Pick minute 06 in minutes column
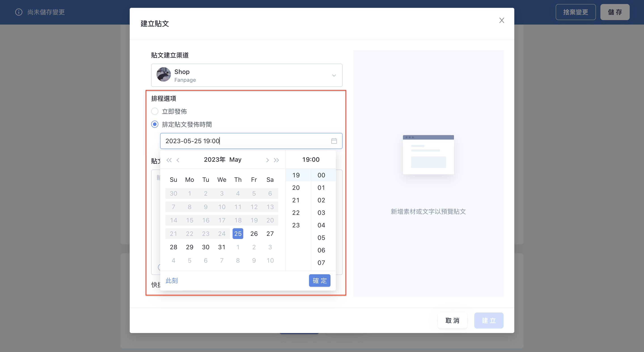Viewport: 644px width, 352px height. [323, 250]
